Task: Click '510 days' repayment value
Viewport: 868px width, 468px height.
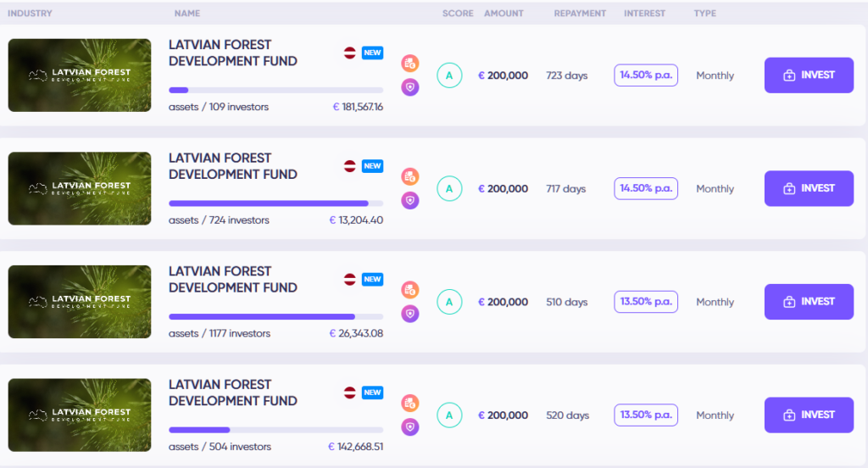Action: pos(567,302)
